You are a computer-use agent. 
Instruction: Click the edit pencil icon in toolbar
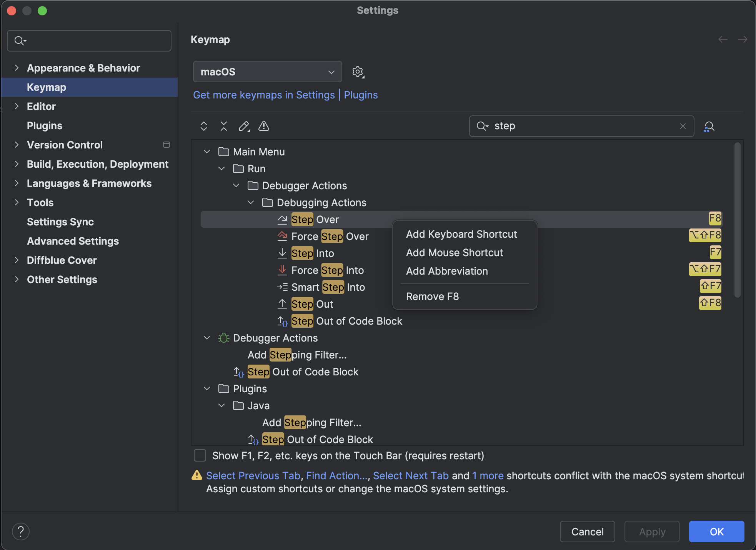pyautogui.click(x=243, y=126)
